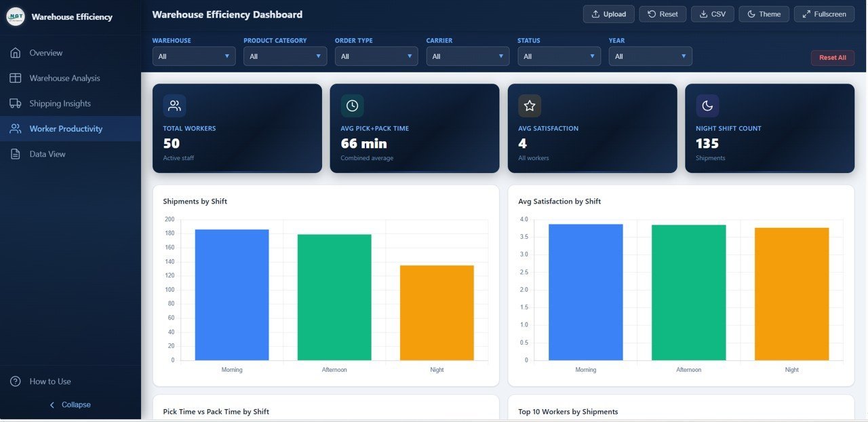This screenshot has height=422, width=868.
Task: Click the question mark How to Use icon
Action: [16, 381]
